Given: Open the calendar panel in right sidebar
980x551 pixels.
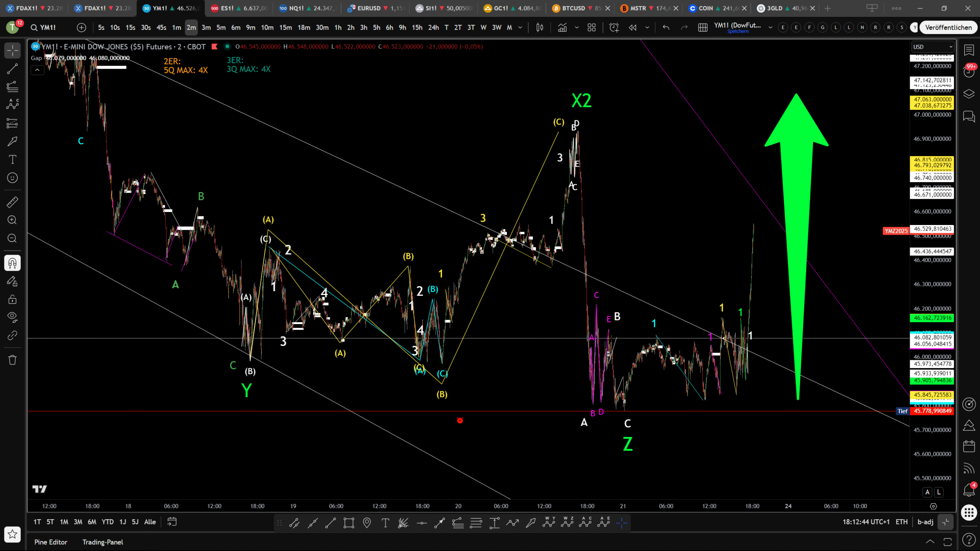Looking at the screenshot, I should tap(969, 446).
